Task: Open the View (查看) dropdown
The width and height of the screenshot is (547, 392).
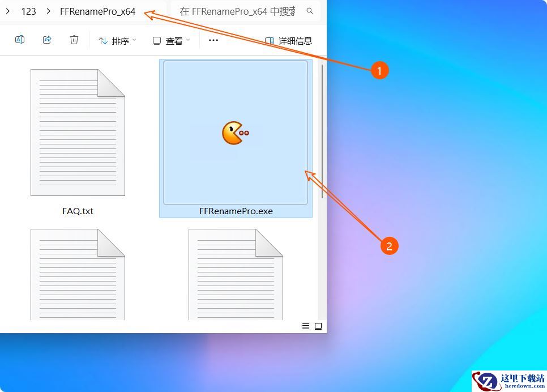Action: pos(171,41)
